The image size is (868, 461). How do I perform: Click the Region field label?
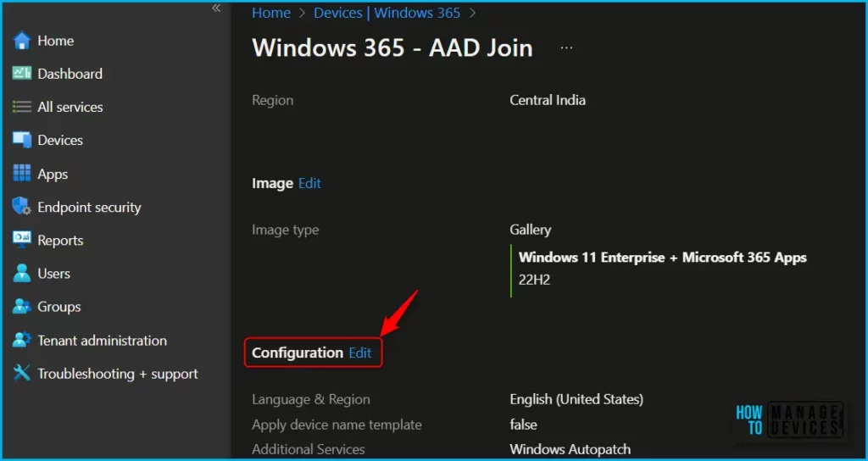[272, 101]
